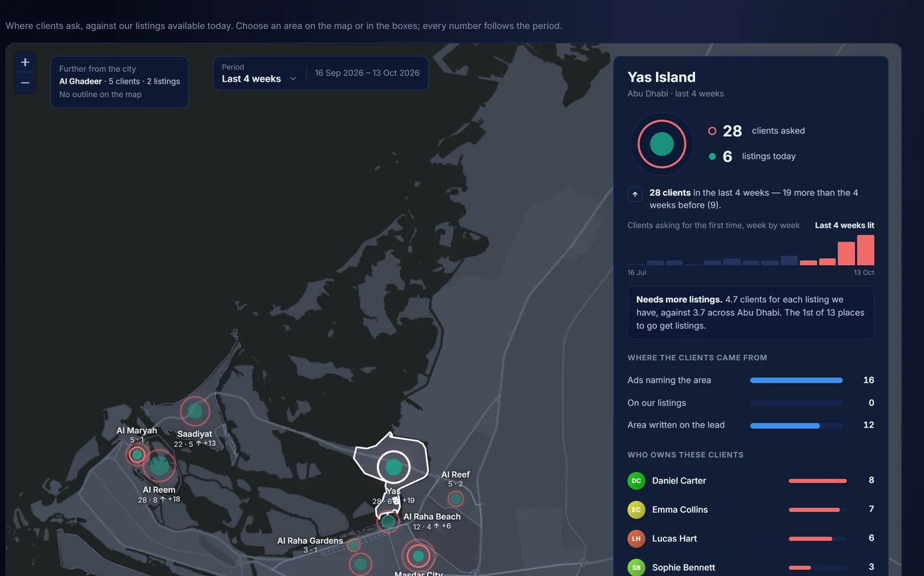The image size is (924, 576).
Task: Click the Al Raha Gardens map label
Action: 310,540
